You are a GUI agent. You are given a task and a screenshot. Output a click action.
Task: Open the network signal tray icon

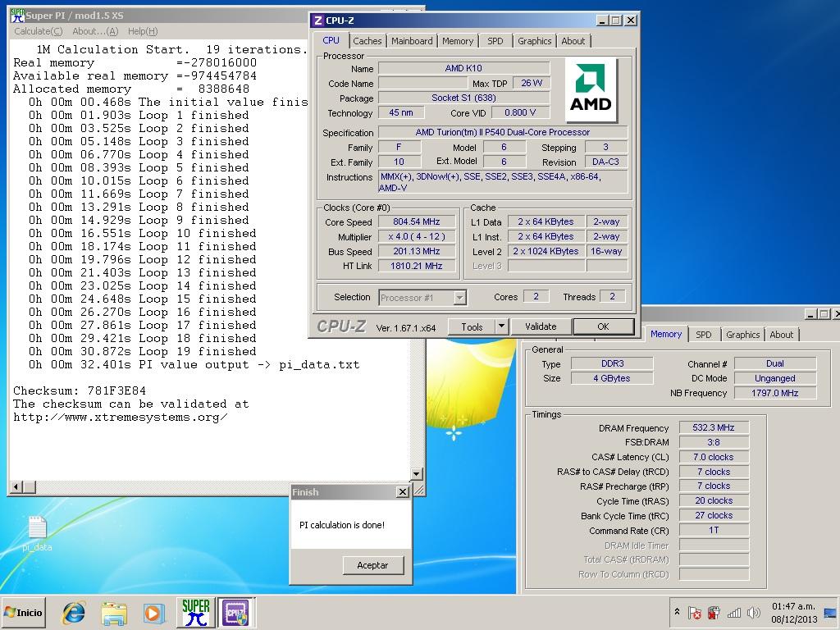pyautogui.click(x=734, y=612)
